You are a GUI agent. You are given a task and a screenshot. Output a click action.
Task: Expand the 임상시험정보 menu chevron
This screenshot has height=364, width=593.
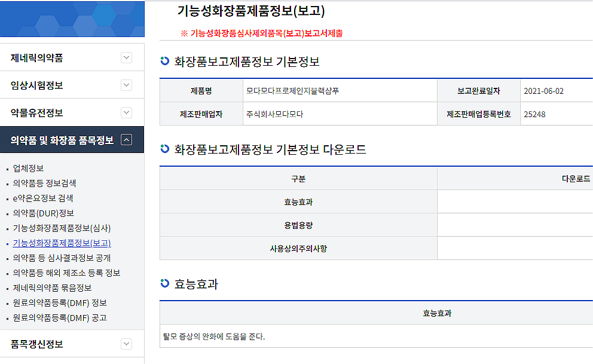[126, 85]
